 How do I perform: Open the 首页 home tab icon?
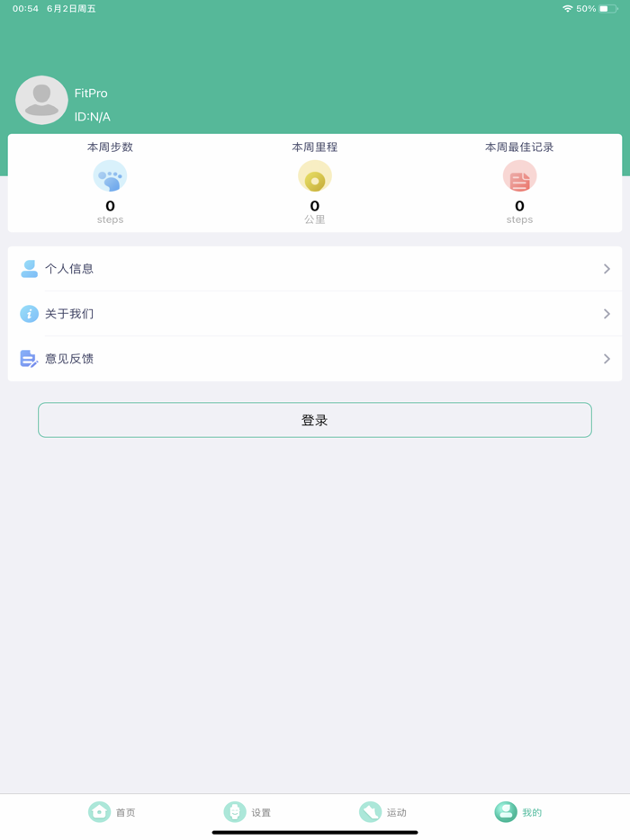pyautogui.click(x=99, y=812)
